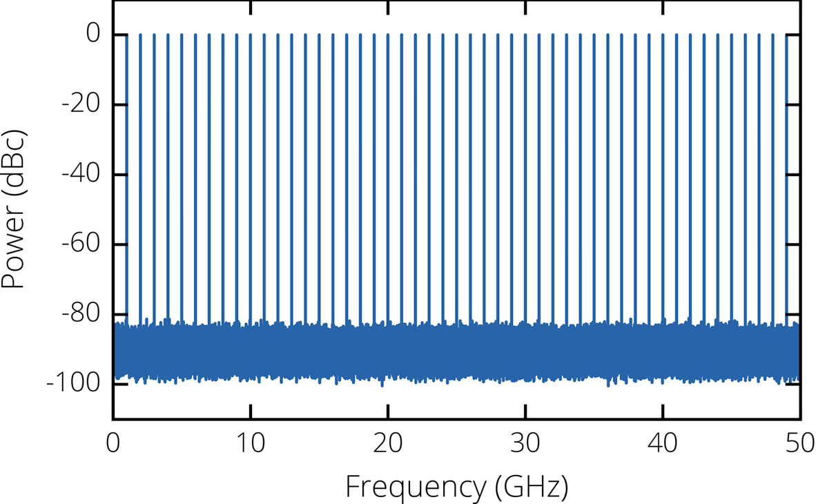Click the 30 GHz frequency tick label
This screenshot has height=504, width=816.
pyautogui.click(x=525, y=442)
